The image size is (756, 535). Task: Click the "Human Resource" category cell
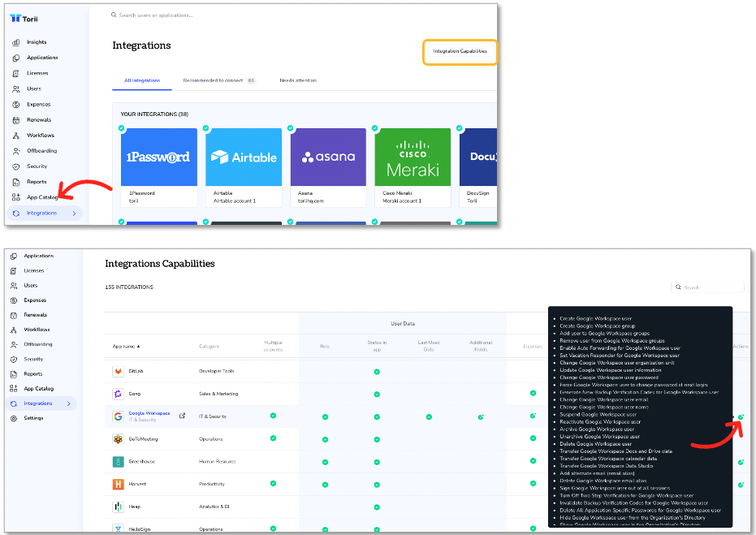coord(218,462)
